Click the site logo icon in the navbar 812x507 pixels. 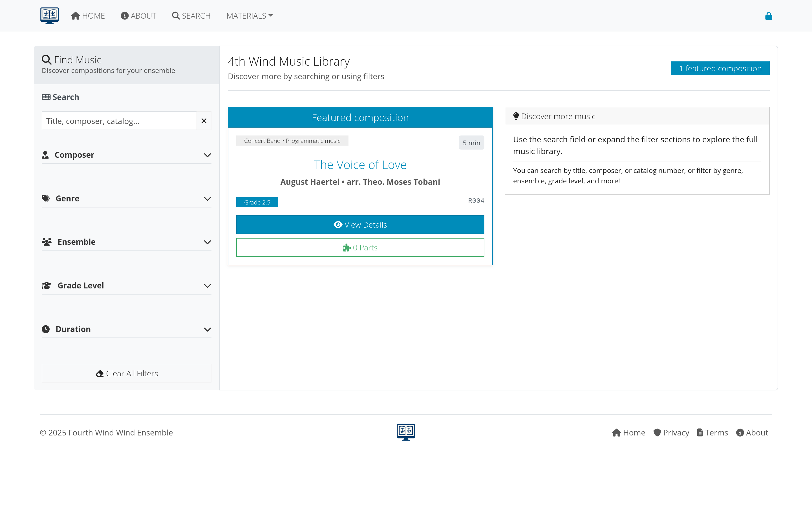pos(49,15)
